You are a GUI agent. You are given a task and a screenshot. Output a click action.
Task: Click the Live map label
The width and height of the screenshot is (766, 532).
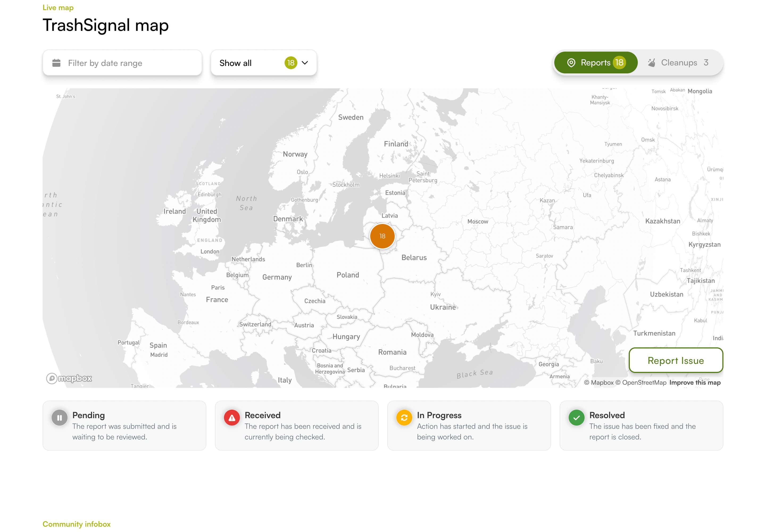[58, 8]
